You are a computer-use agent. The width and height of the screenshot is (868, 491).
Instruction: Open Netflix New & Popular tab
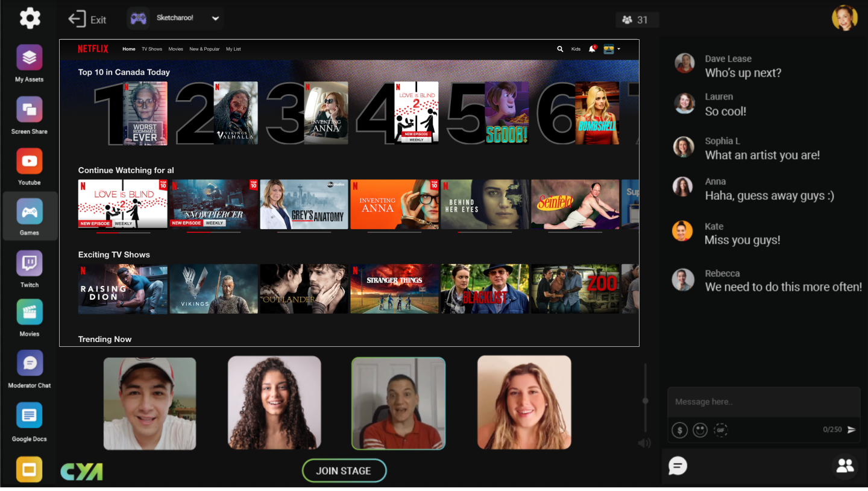click(x=204, y=49)
